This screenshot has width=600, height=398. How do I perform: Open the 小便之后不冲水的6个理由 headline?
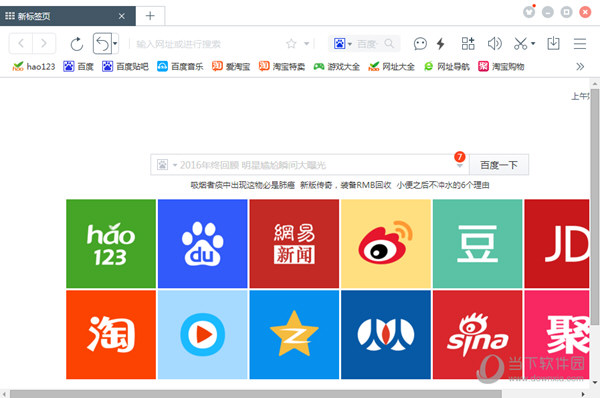tap(443, 185)
